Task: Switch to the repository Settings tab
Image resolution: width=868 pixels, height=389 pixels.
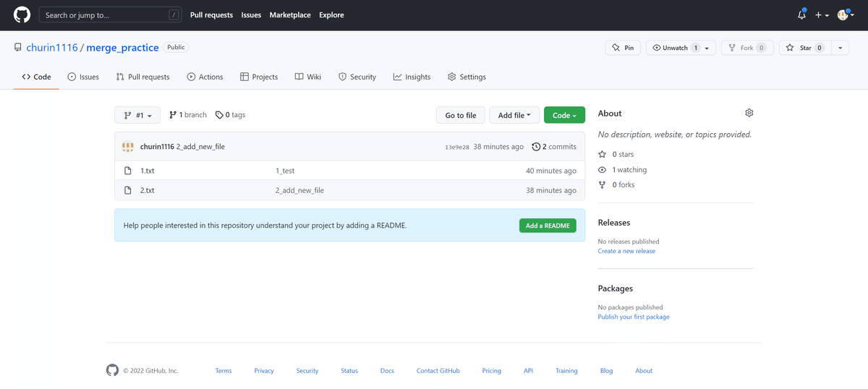Action: click(467, 77)
